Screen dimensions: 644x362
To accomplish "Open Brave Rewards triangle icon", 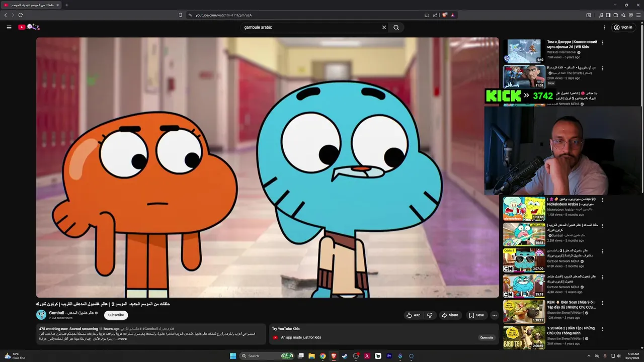I will pyautogui.click(x=453, y=15).
